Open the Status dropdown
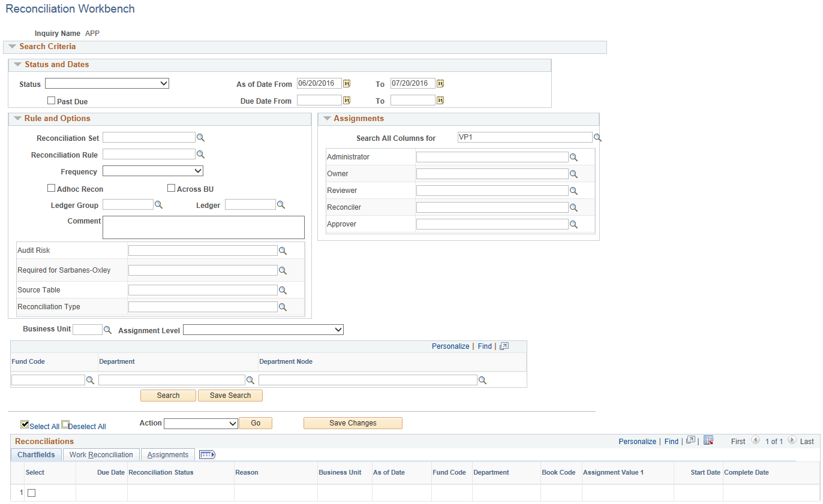823x504 pixels. click(107, 83)
